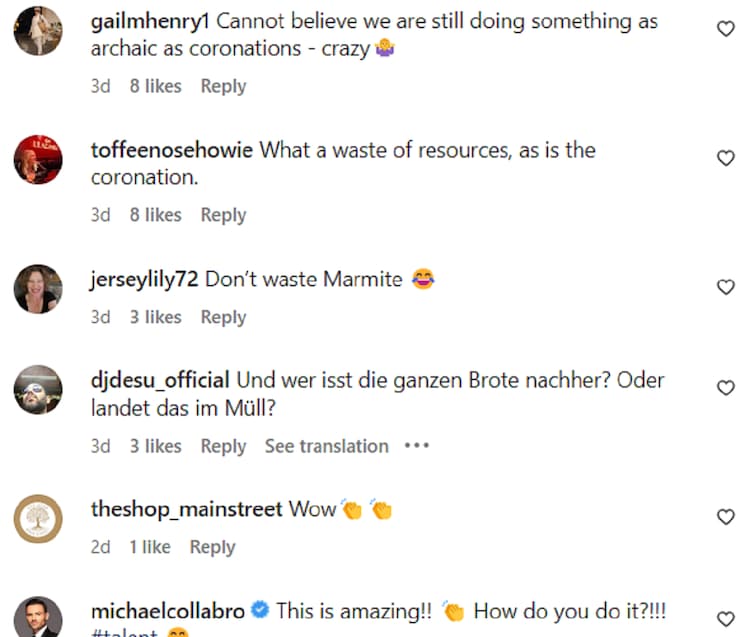
Task: Open more options on djdesu_official's comment
Action: click(416, 446)
